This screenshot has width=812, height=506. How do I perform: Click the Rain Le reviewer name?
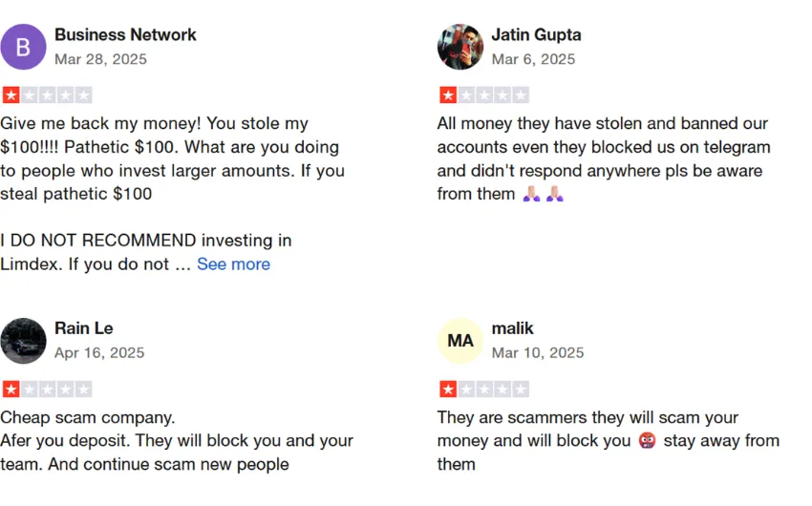pos(84,328)
